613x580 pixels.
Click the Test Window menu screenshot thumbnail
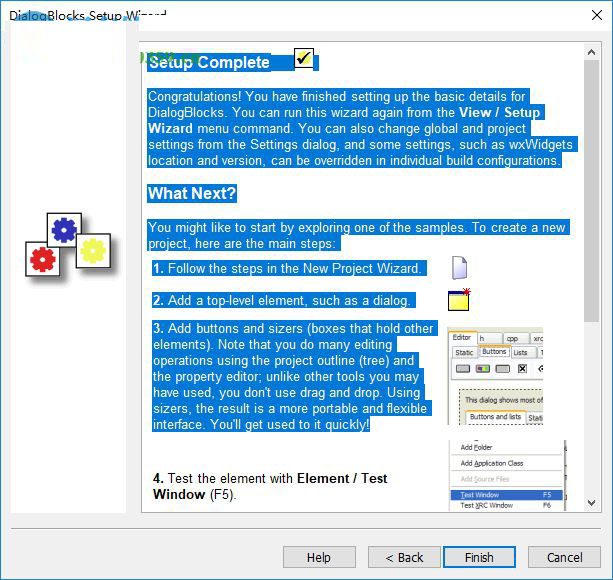(507, 475)
